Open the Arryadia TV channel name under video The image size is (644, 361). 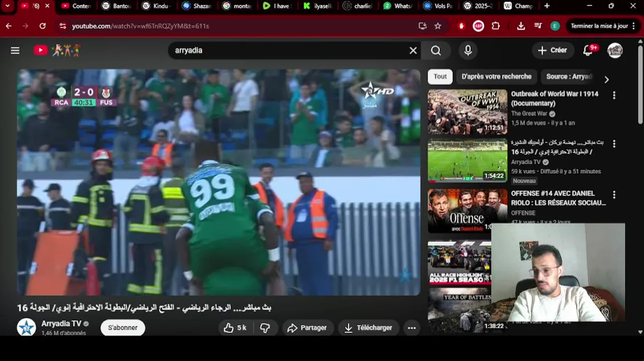tap(61, 324)
